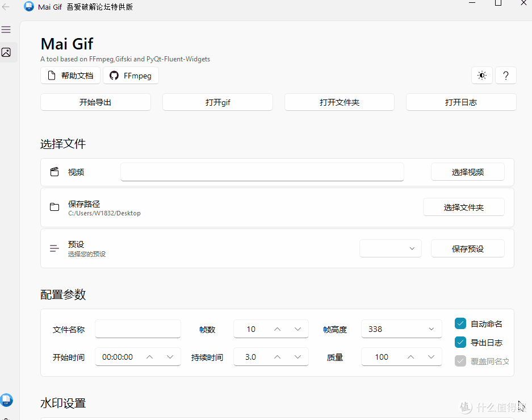Increase 持续时间 with up arrow
Viewport: 532px width, 420px height.
277,357
